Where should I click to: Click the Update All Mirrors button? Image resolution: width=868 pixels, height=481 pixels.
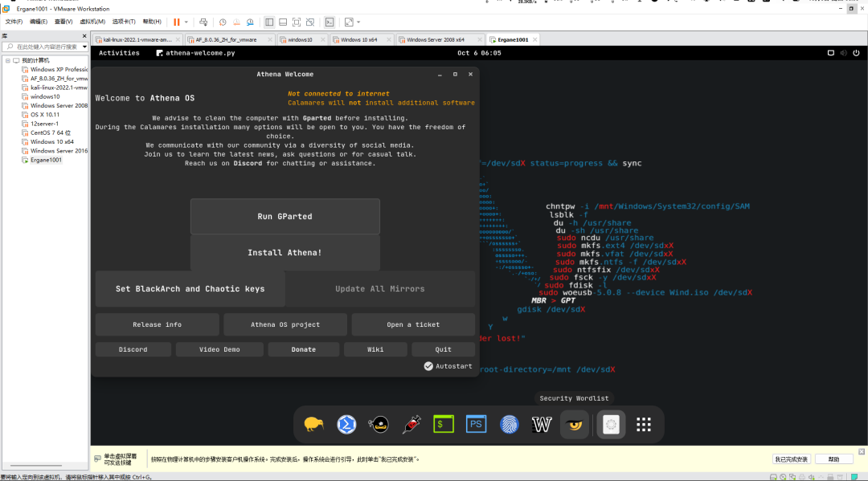tap(379, 288)
